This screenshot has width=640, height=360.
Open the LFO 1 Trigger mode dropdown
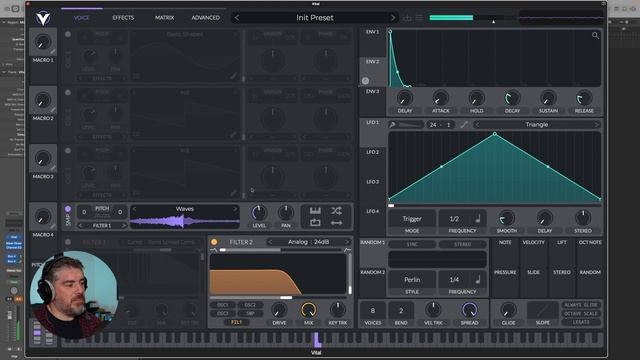[412, 219]
